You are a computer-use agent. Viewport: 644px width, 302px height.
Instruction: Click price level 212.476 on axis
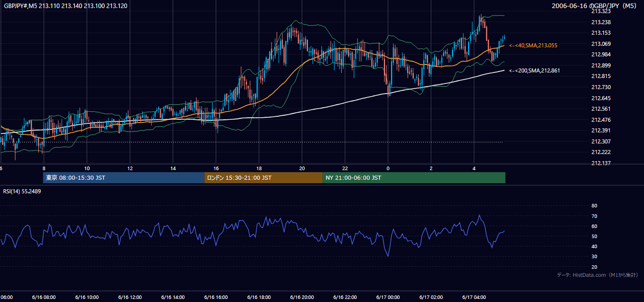tap(601, 120)
